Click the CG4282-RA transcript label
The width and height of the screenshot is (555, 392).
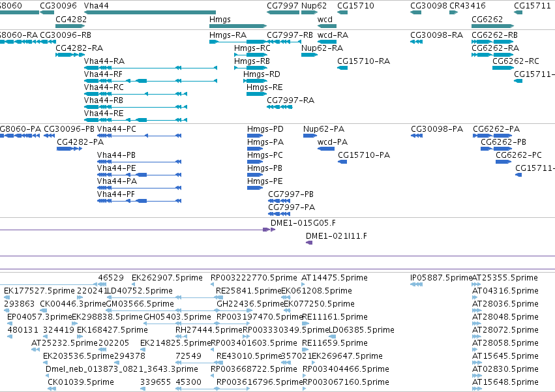[x=80, y=48]
